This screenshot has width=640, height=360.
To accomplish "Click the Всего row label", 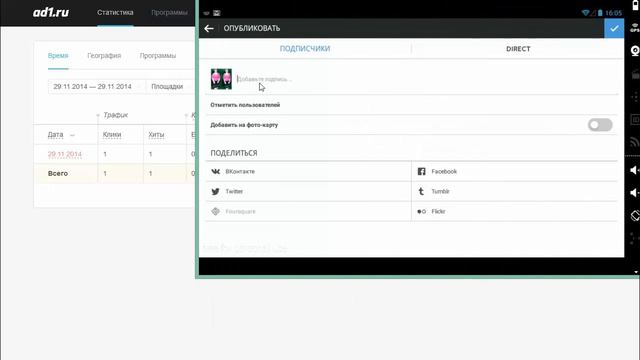I will click(x=58, y=173).
